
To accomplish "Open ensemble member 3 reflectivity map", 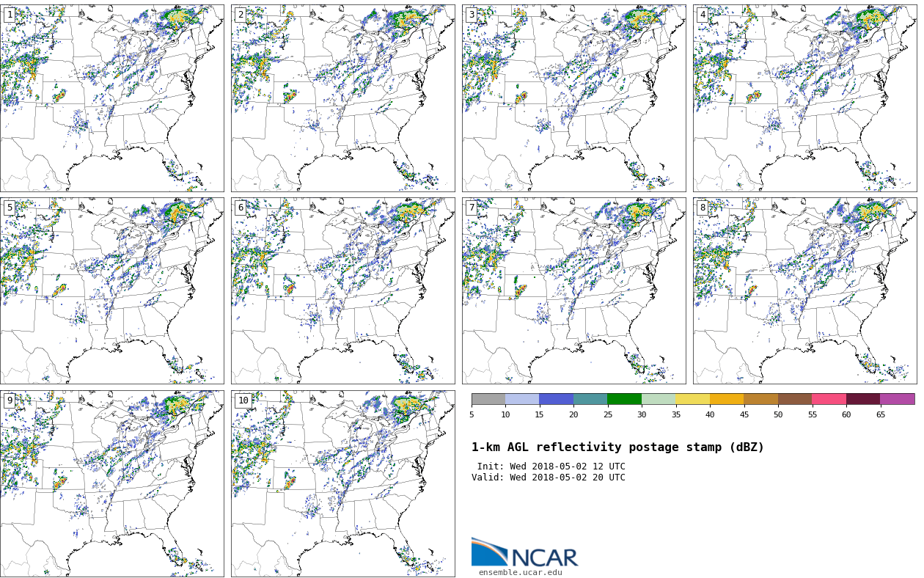I will coord(573,98).
